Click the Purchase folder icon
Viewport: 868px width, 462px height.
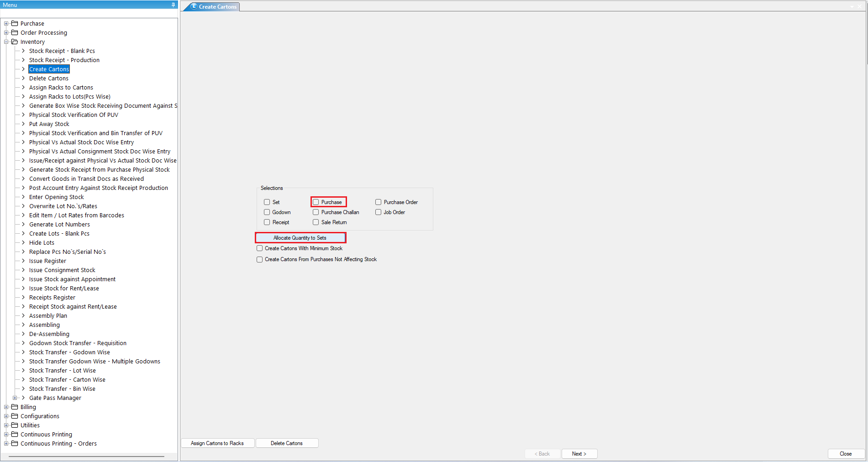15,23
